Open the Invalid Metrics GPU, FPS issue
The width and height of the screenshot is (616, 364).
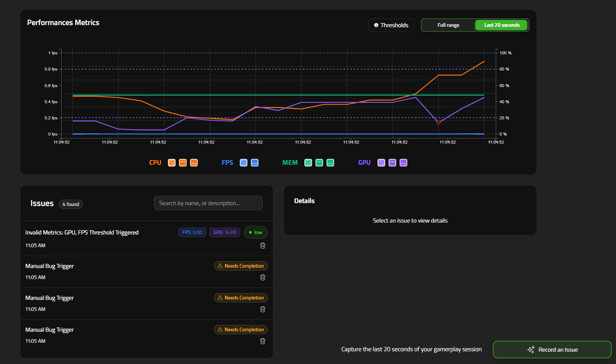tap(82, 232)
